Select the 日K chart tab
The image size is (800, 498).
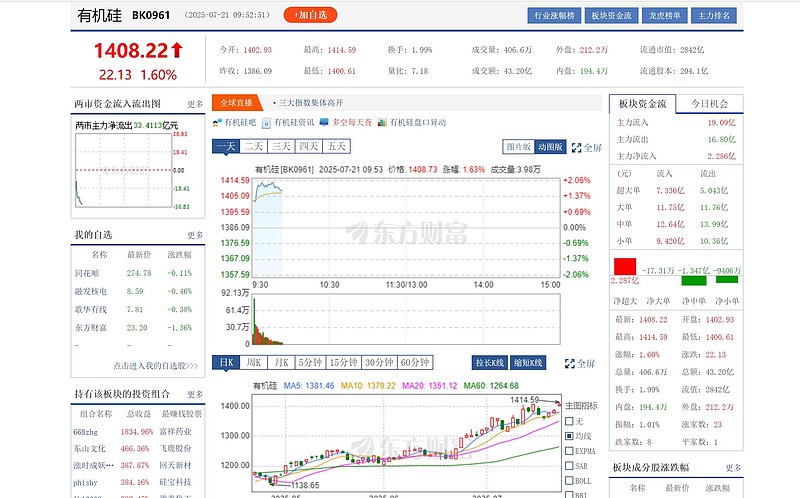[226, 362]
